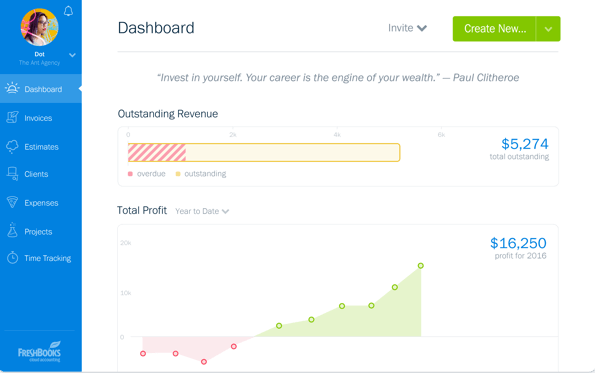
Task: Click the Expenses pizza-slice icon
Action: (x=12, y=202)
